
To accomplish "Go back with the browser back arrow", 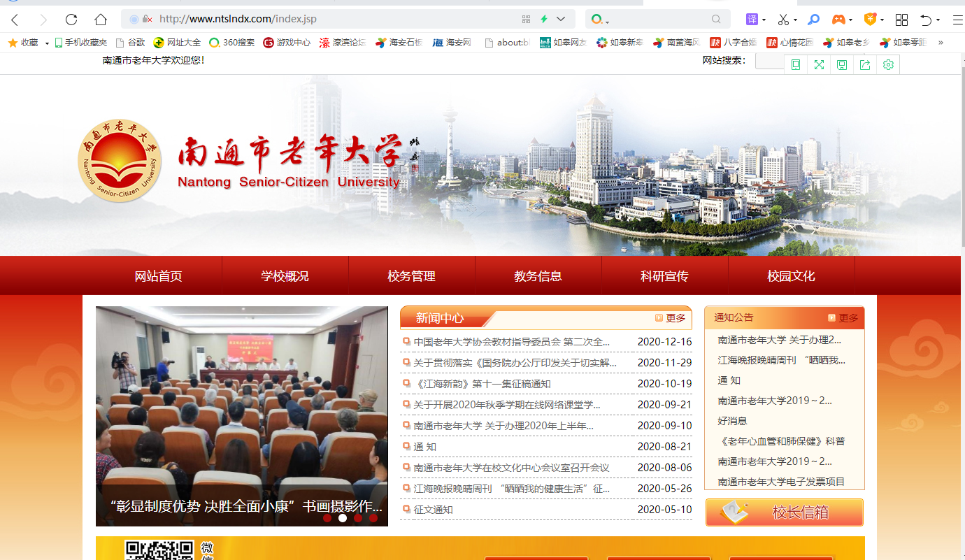I will 15,19.
